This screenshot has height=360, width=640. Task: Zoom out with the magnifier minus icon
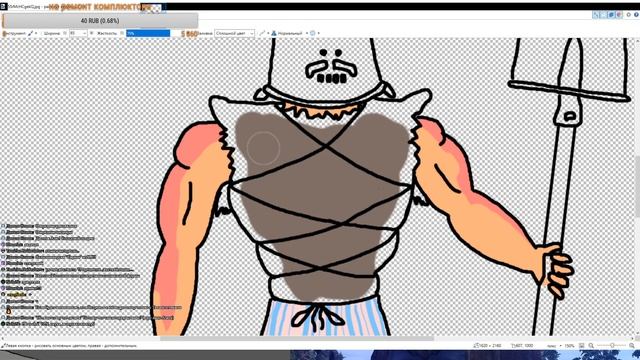pos(591,346)
